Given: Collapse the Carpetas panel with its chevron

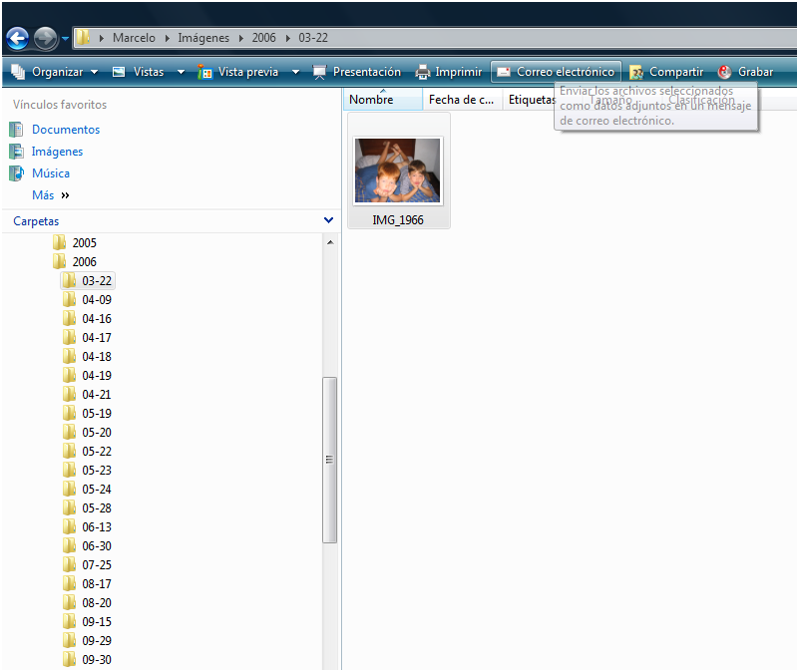Looking at the screenshot, I should tap(328, 220).
